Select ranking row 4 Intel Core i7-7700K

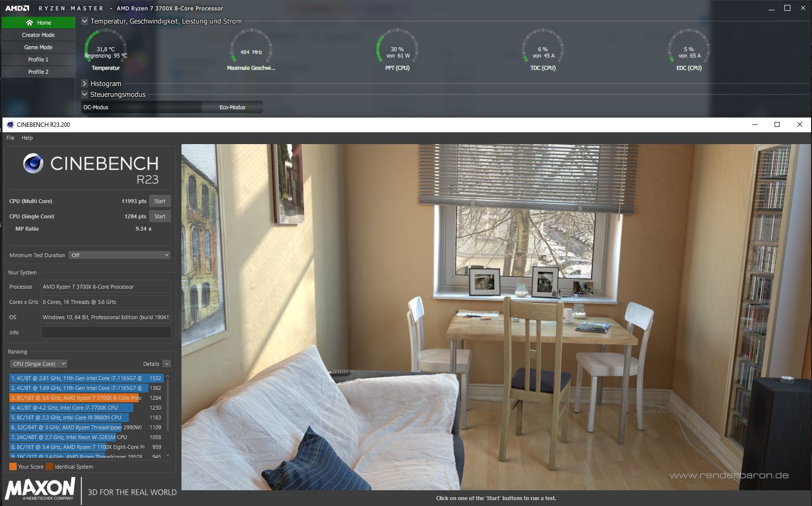coord(86,408)
